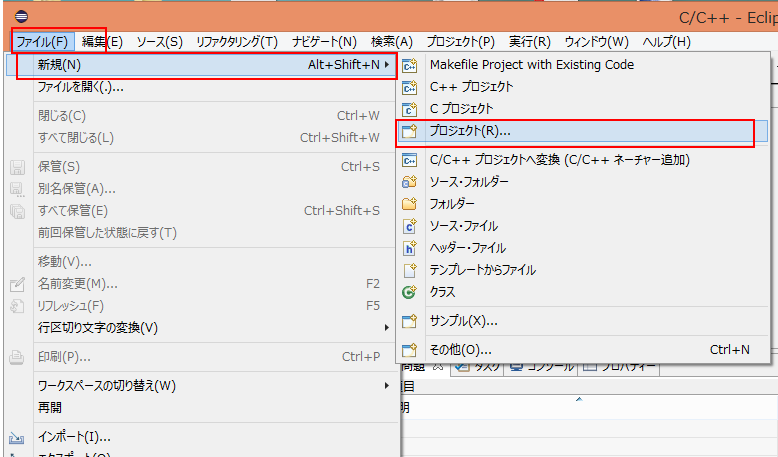Click the ヘッダー・ファイル icon

[409, 248]
